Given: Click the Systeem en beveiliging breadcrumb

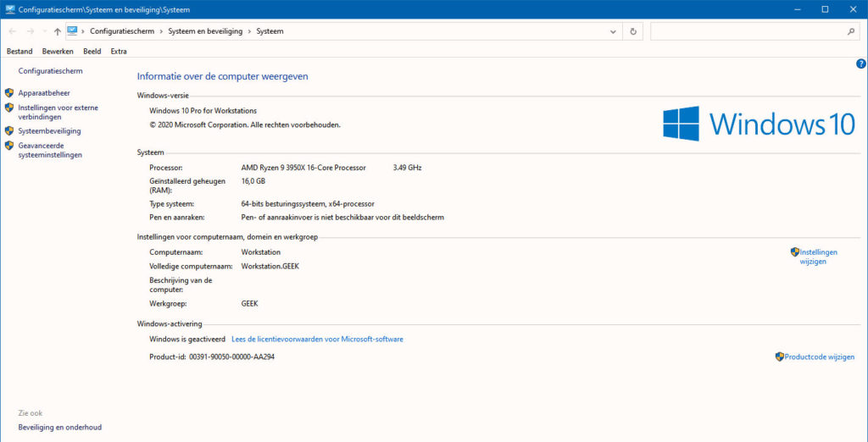Looking at the screenshot, I should click(x=205, y=31).
